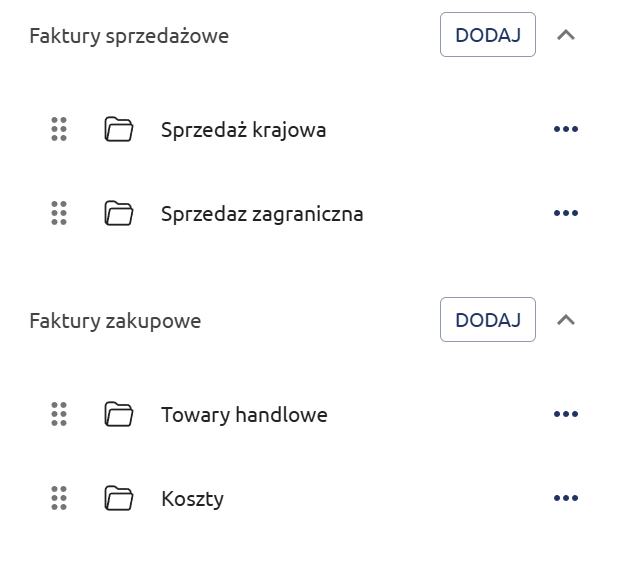
Task: Click the Towary handlowe folder icon
Action: [x=119, y=414]
